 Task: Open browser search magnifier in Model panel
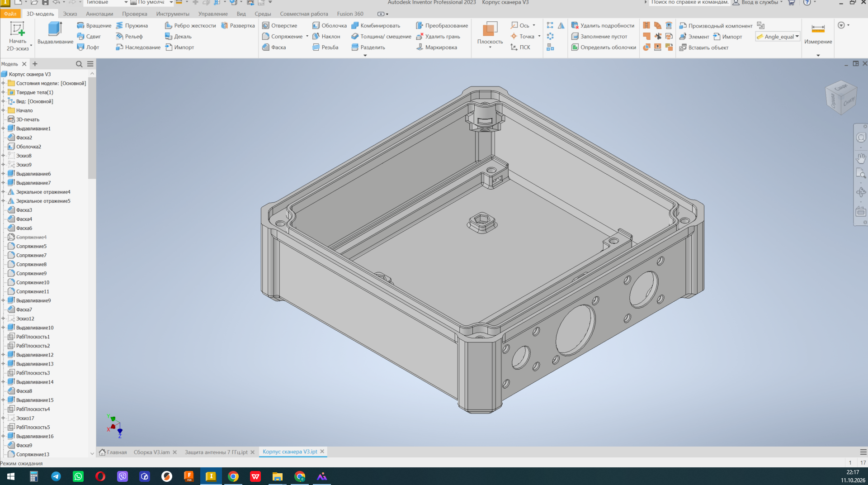79,64
